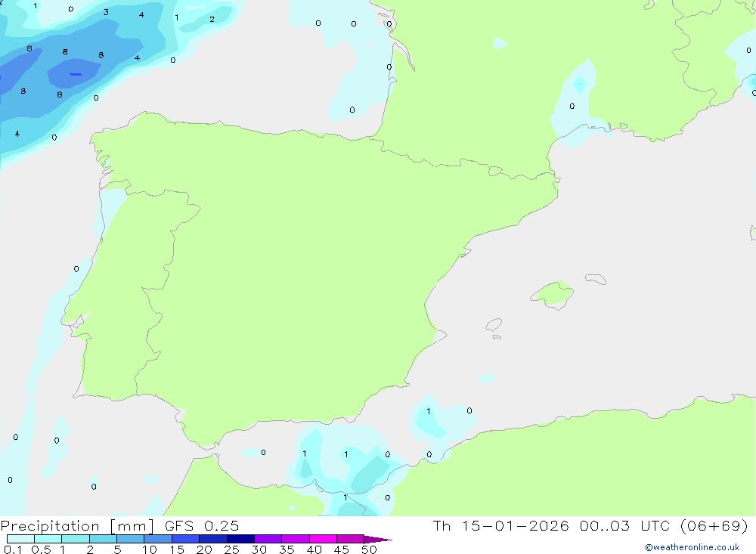The image size is (756, 554).
Task: Click the green Mallorca island on map
Action: 553,294
